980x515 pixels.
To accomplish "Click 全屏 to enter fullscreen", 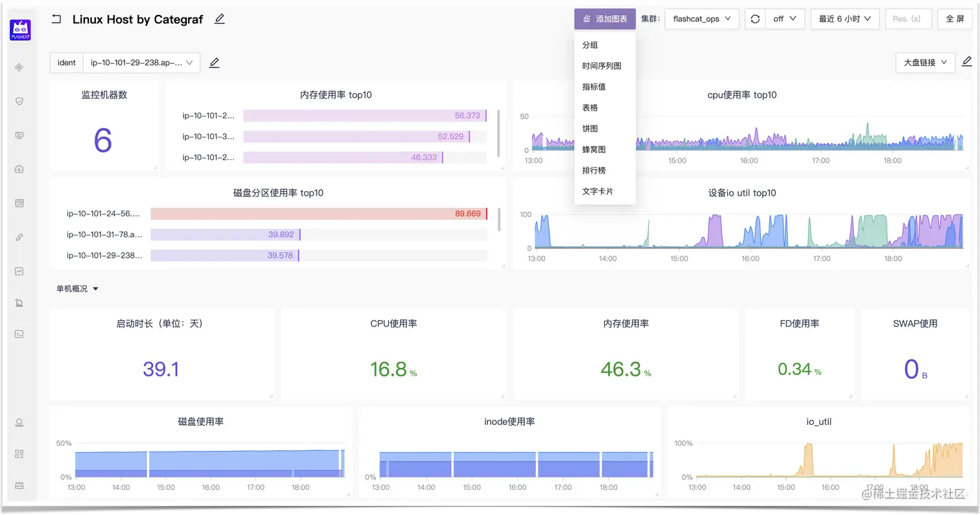I will coord(955,19).
